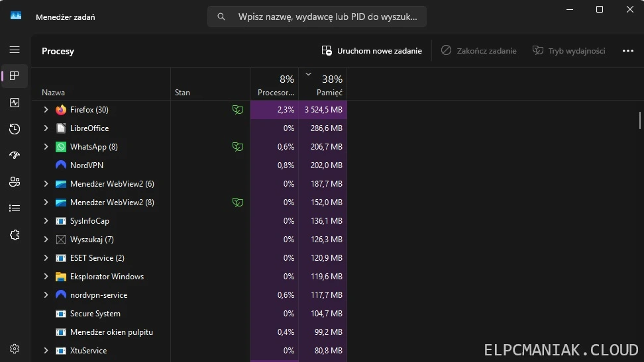Open Startup apps page in sidebar
Viewport: 644px width, 362px height.
tap(15, 156)
